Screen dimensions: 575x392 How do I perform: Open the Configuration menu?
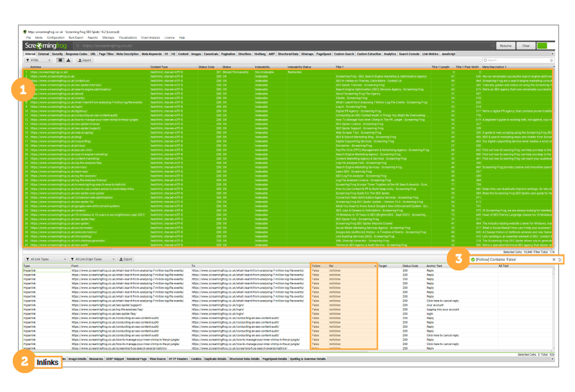[x=56, y=38]
